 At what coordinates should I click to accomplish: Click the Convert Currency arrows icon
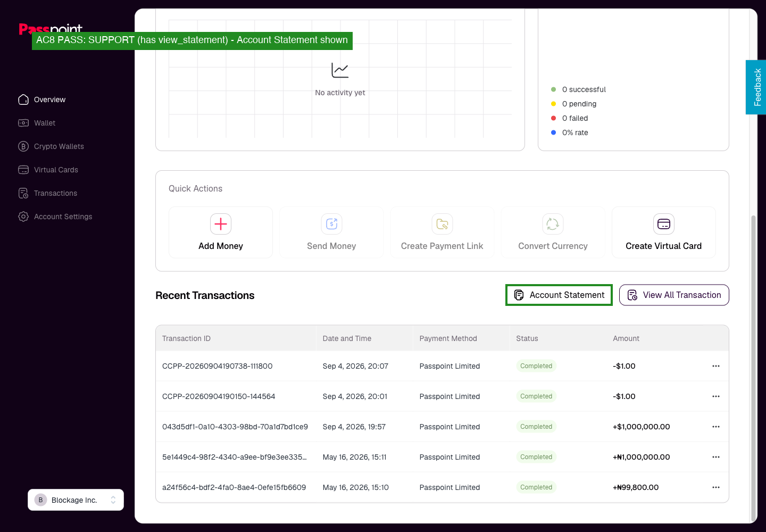553,224
